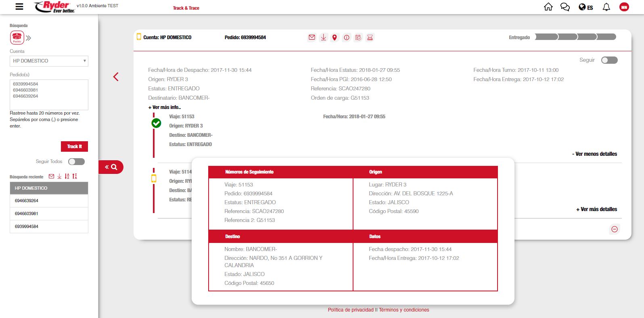
Task: Open the hamburger main menu
Action: click(19, 7)
